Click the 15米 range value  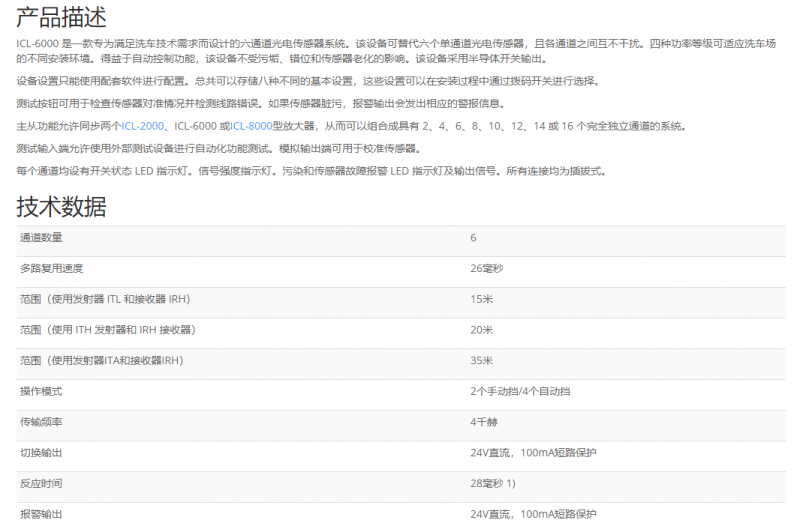click(x=481, y=299)
